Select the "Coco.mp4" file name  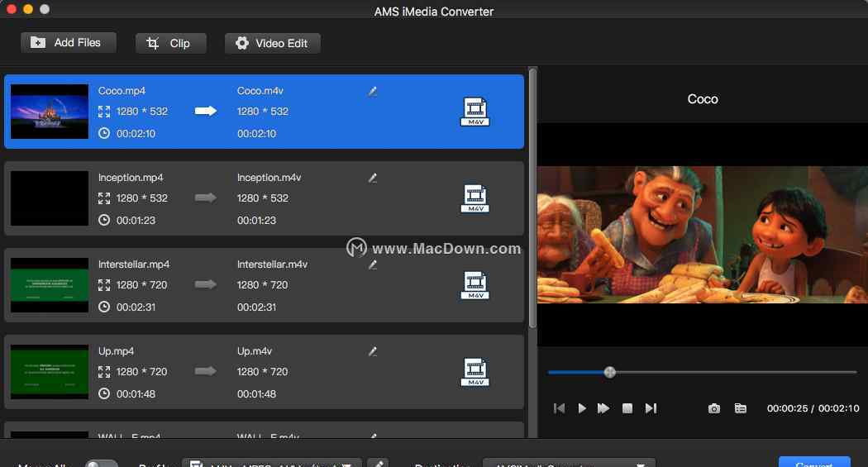point(122,91)
